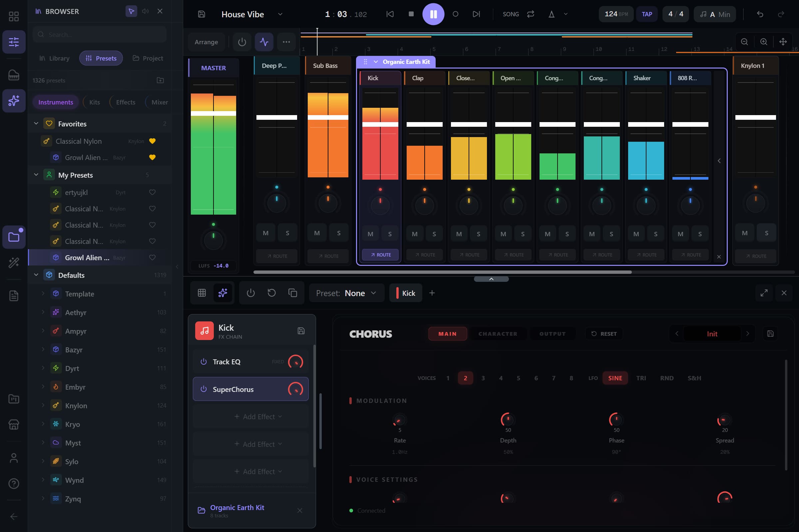The width and height of the screenshot is (799, 532).
Task: Open the marketplace store icon in the sidebar
Action: [x=14, y=425]
